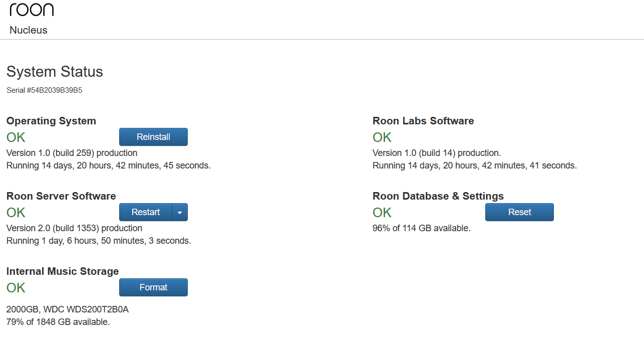The image size is (644, 337).
Task: Open the Restart dropdown arrow
Action: tap(179, 212)
